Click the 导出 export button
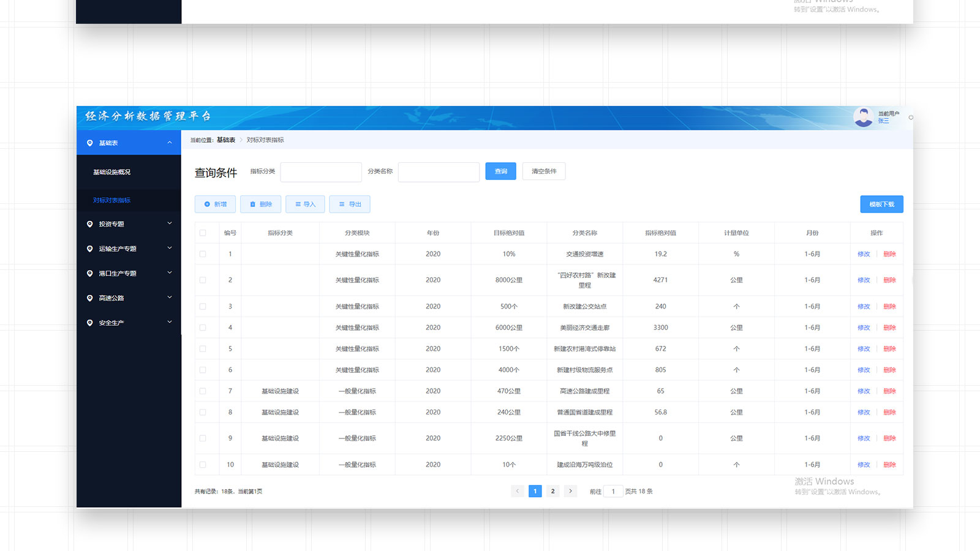980x551 pixels. [350, 204]
